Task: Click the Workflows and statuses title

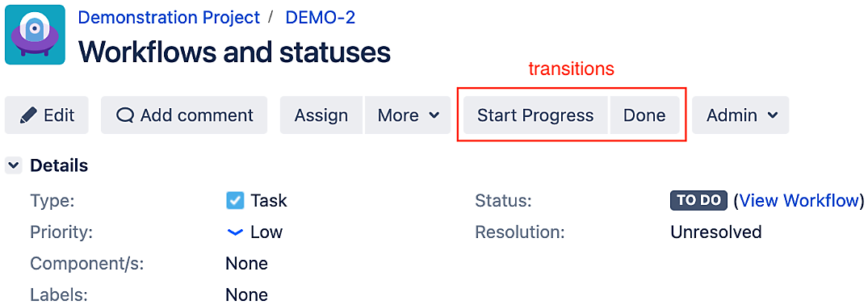Action: (x=235, y=52)
